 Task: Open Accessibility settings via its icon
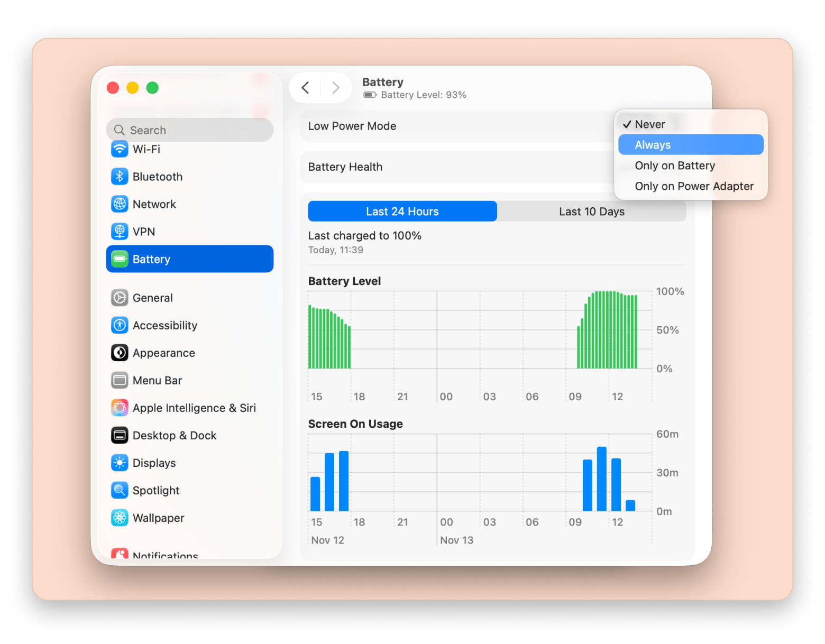click(120, 325)
